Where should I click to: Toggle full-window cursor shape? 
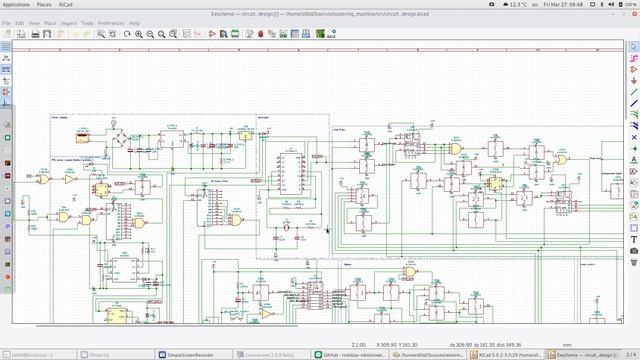[x=6, y=81]
